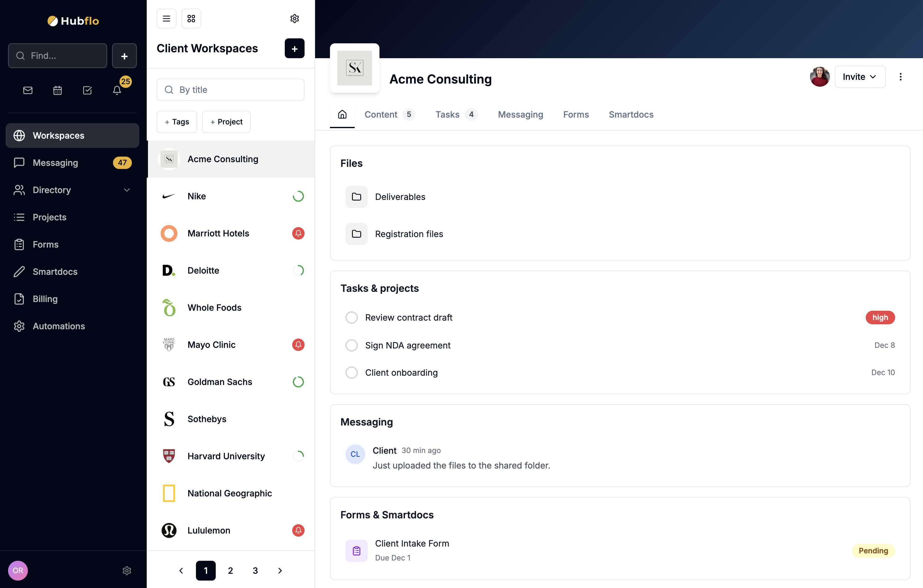Expand the Directory menu

(x=127, y=190)
